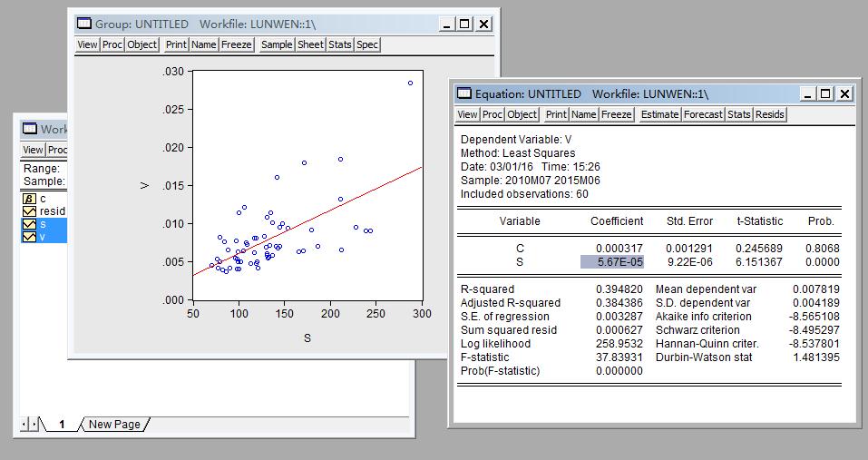Show Resids in the Equation window
Screen dimensions: 868x460
pyautogui.click(x=770, y=114)
